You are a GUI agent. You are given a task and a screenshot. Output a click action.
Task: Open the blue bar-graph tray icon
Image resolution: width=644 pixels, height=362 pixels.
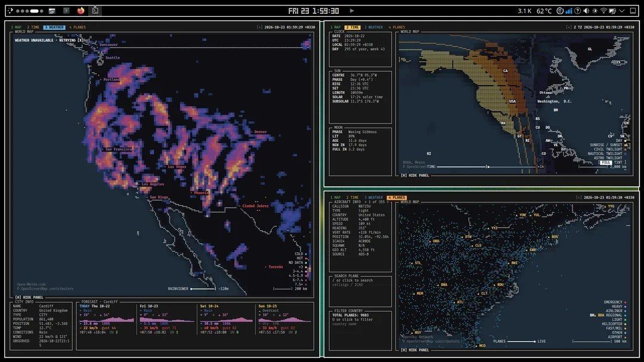click(569, 11)
